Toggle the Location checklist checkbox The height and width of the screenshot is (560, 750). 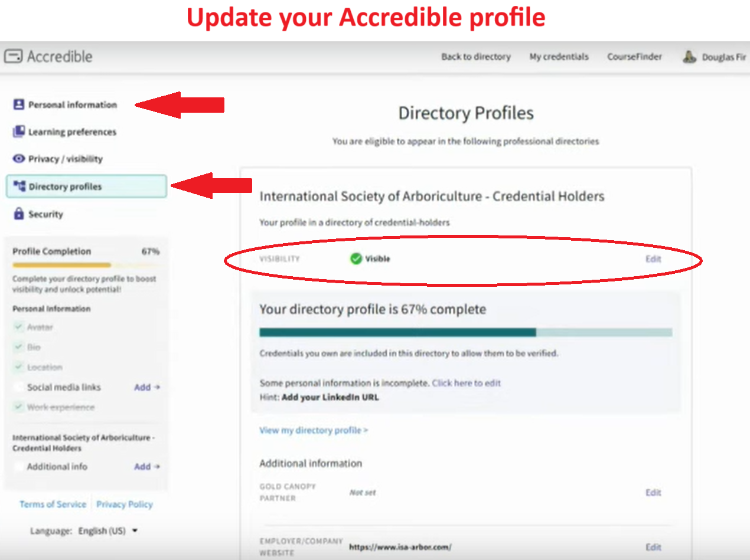click(18, 367)
